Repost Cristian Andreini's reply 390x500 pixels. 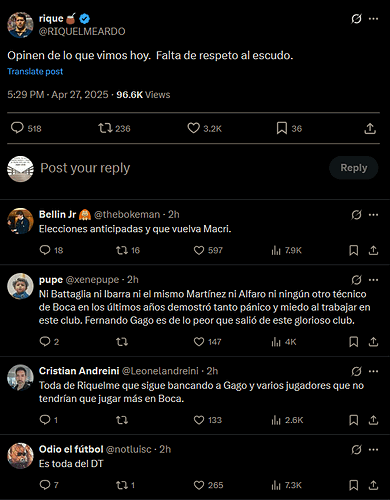(122, 420)
